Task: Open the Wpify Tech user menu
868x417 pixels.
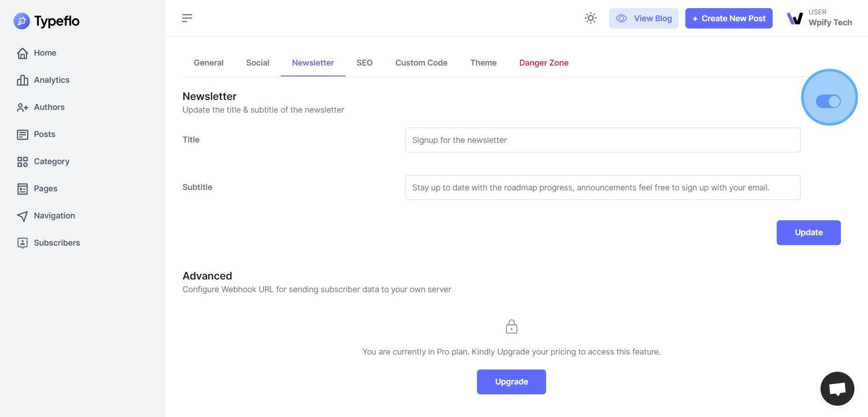Action: [x=819, y=18]
